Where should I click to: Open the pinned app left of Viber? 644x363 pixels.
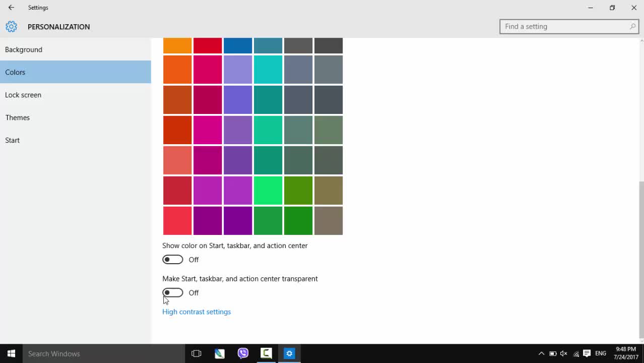click(x=220, y=353)
